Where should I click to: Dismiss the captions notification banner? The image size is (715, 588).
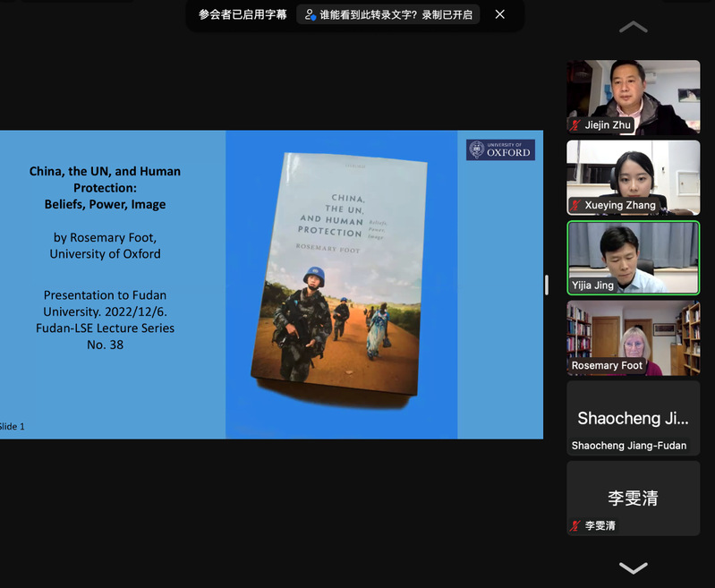pyautogui.click(x=500, y=14)
